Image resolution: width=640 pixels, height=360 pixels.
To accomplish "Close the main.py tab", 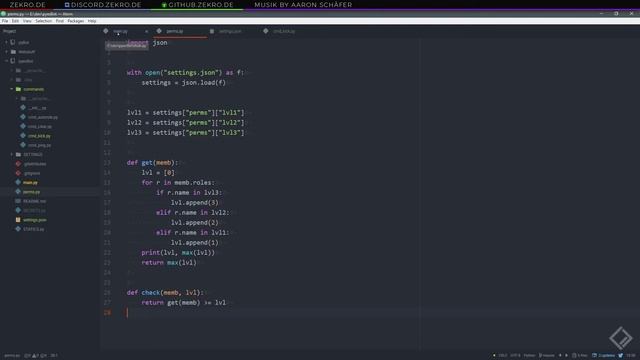I will [x=147, y=31].
